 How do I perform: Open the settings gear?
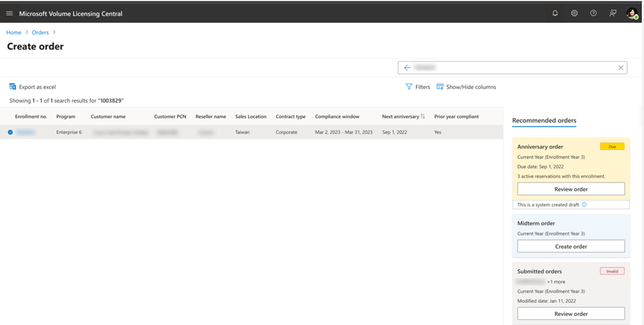pos(574,13)
